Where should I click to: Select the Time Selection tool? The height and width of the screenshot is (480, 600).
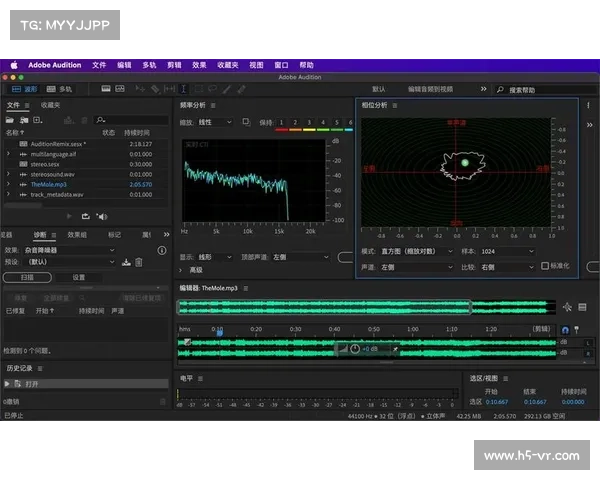(182, 89)
